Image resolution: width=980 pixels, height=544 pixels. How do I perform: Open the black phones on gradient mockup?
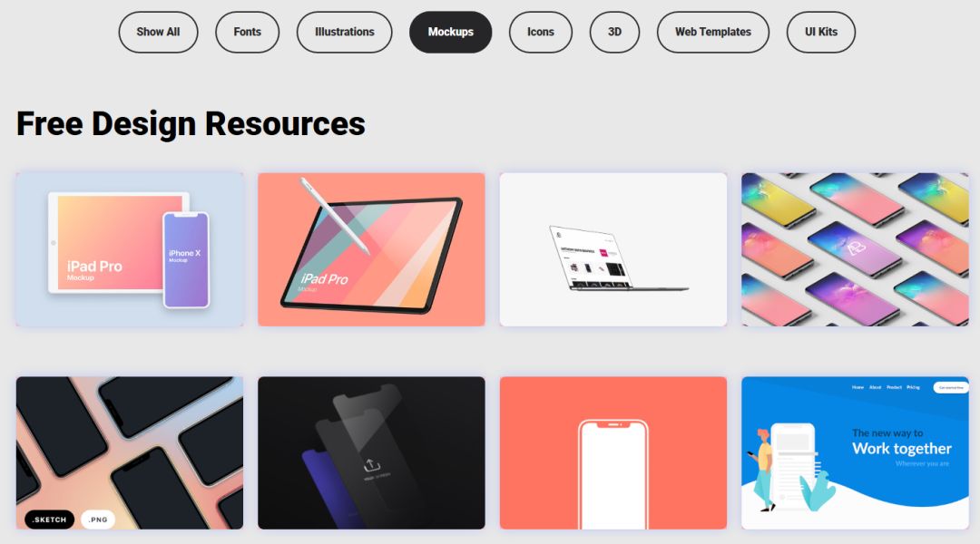tap(130, 452)
